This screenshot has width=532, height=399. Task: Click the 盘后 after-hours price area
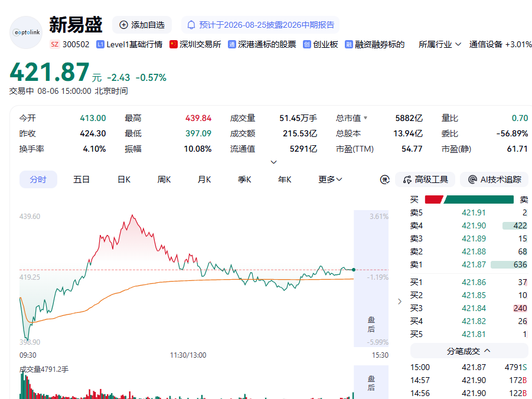[371, 279]
